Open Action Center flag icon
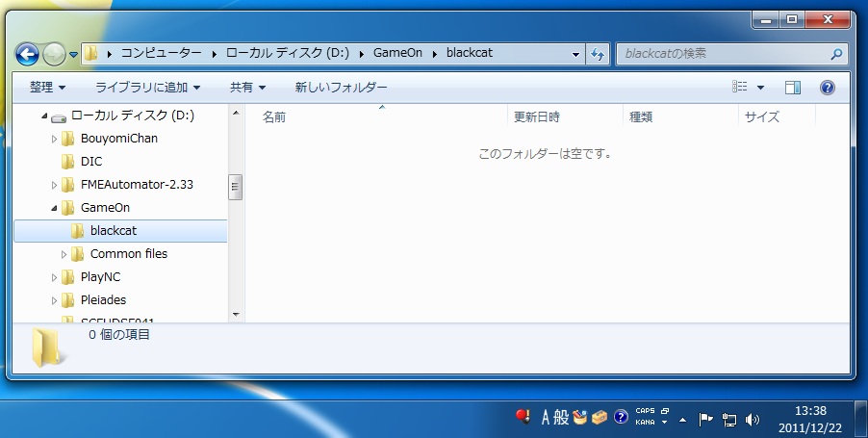868x438 pixels. point(705,419)
